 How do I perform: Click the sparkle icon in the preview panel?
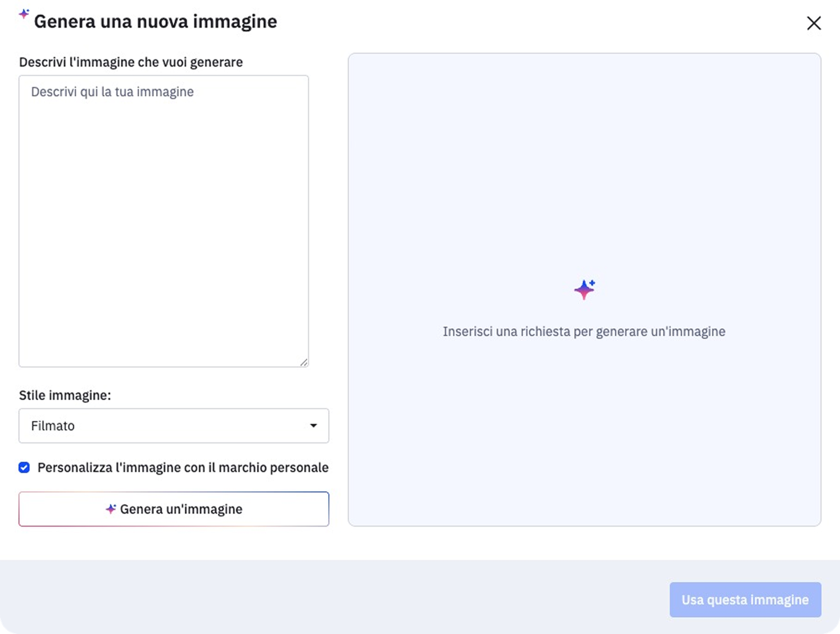point(584,289)
